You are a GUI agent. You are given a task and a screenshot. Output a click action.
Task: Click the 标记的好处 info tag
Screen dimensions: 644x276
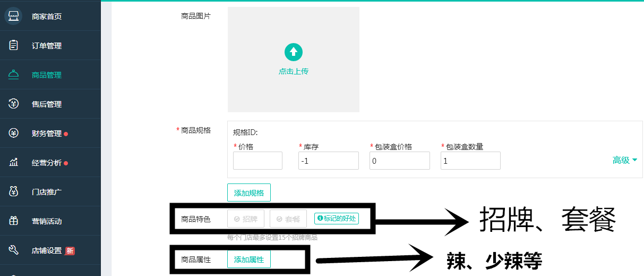point(337,218)
